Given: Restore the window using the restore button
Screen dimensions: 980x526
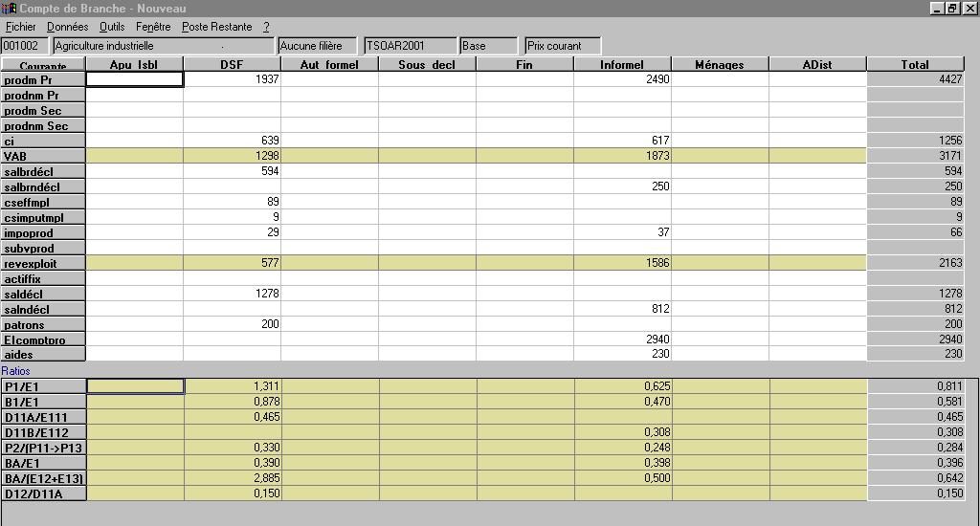Looking at the screenshot, I should [x=952, y=8].
